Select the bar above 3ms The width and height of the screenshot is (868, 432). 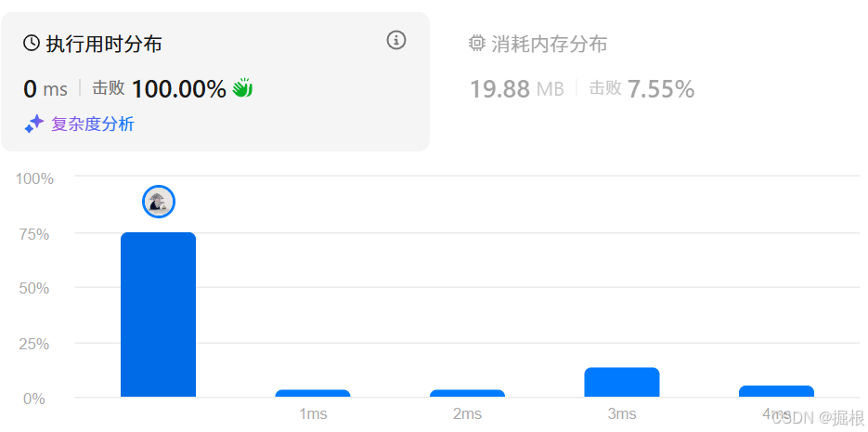point(622,382)
